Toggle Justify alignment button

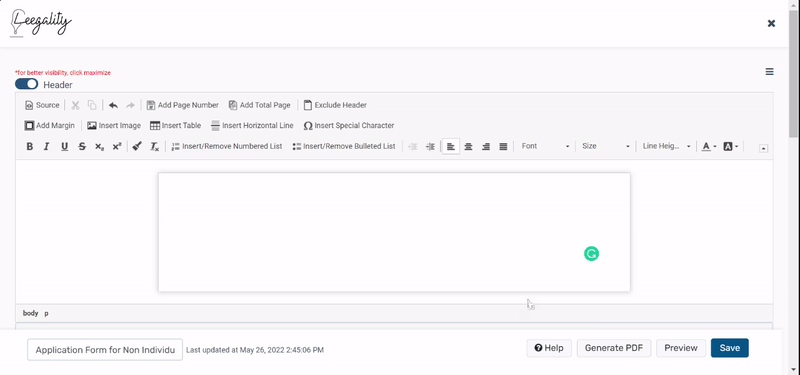tap(503, 146)
